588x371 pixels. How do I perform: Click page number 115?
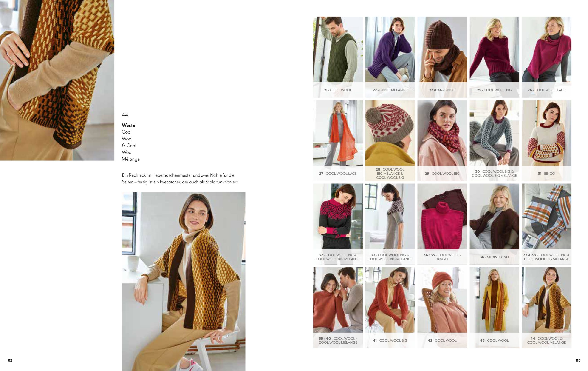(x=578, y=360)
